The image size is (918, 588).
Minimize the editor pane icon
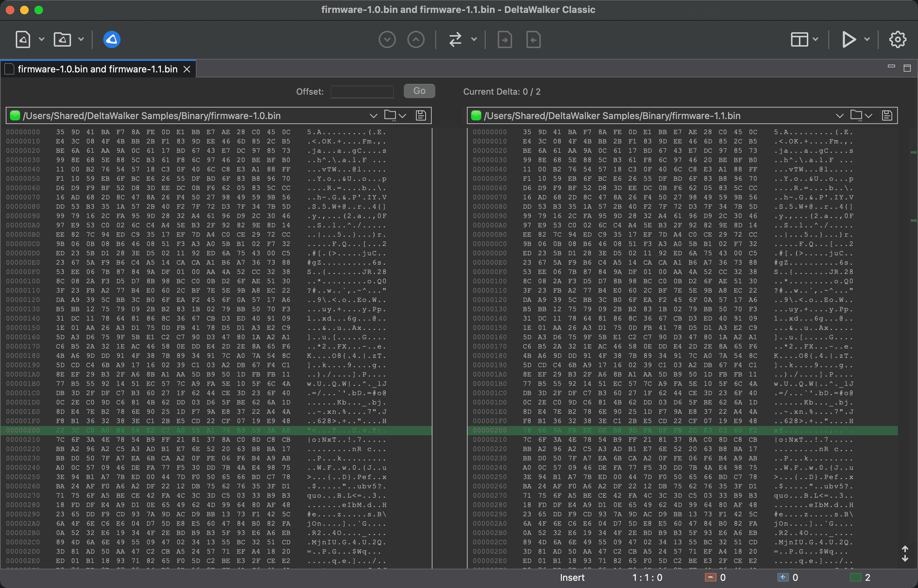[891, 66]
